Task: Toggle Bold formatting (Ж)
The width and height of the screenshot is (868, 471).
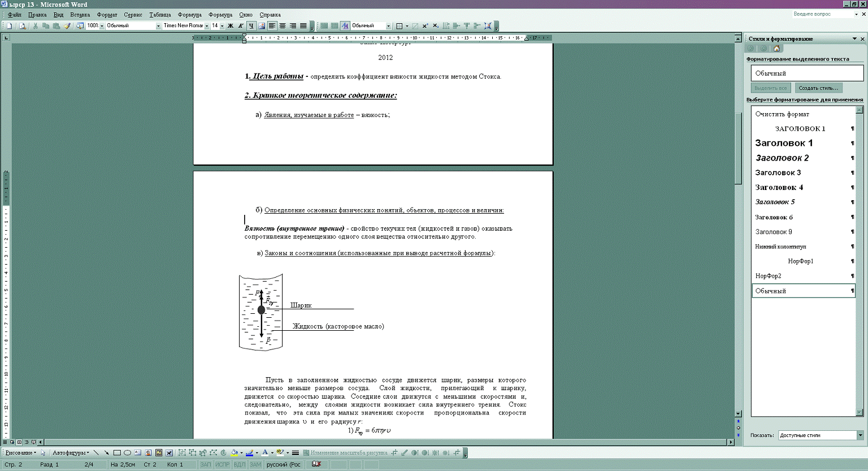Action: [231, 26]
